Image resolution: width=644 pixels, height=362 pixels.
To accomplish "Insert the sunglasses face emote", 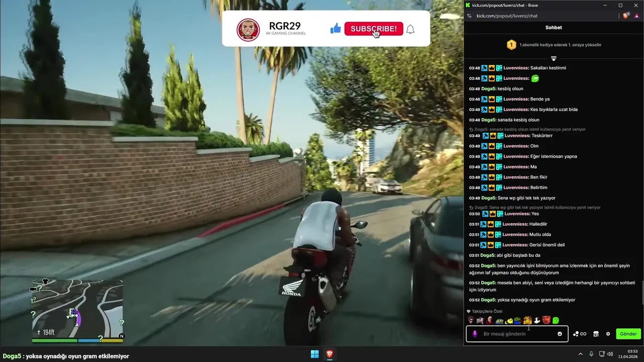I will click(471, 320).
